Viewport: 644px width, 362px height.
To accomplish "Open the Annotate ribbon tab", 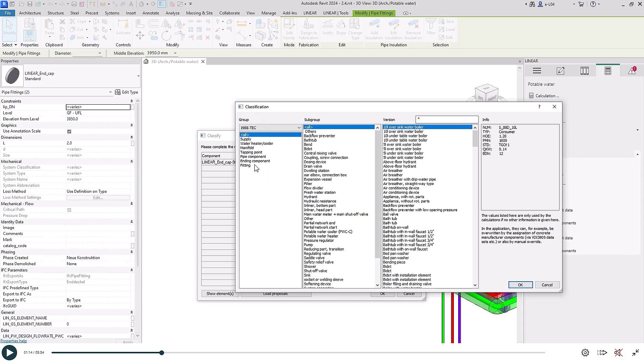I will point(151,13).
